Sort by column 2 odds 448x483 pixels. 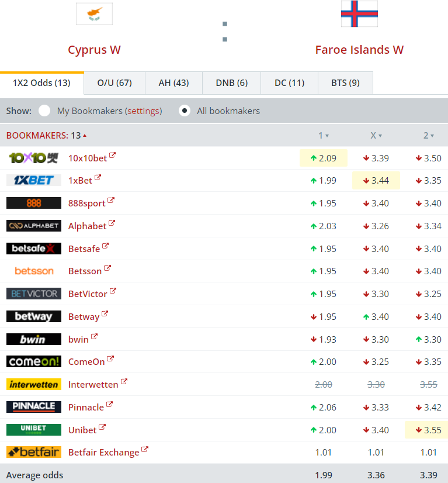(x=429, y=136)
